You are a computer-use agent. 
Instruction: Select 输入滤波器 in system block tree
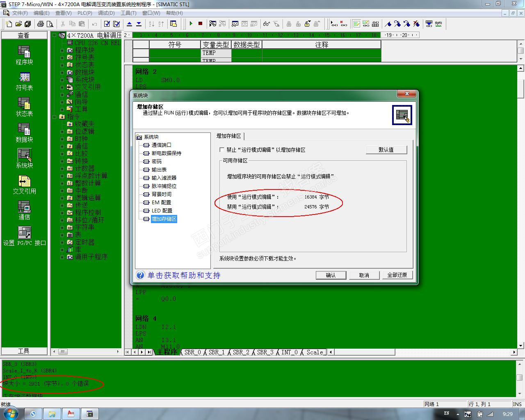[x=164, y=178]
